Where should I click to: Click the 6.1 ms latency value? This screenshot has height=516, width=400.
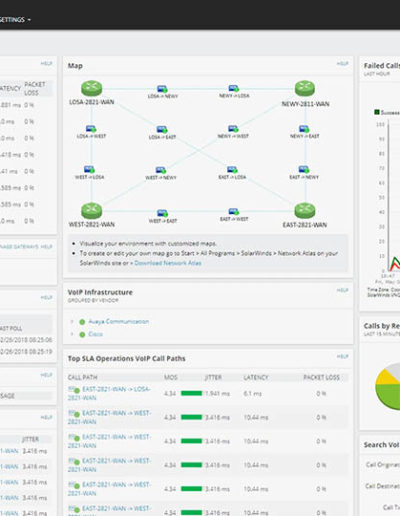252,394
